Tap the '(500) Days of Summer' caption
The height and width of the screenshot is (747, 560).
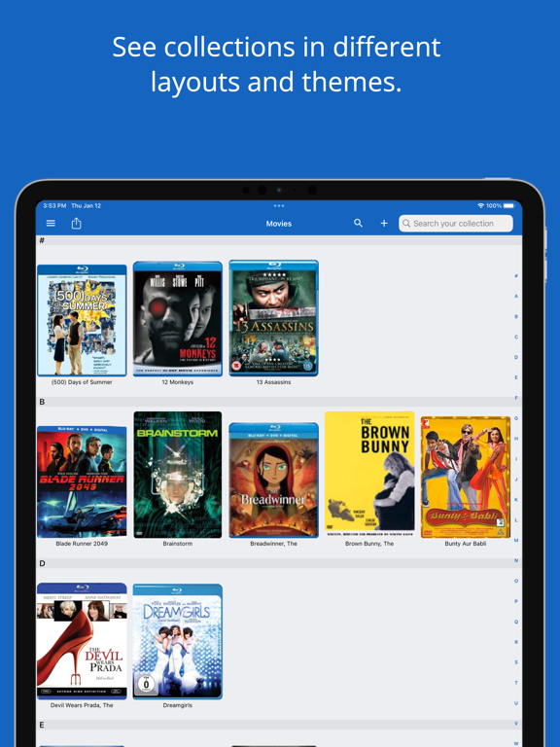click(x=82, y=382)
